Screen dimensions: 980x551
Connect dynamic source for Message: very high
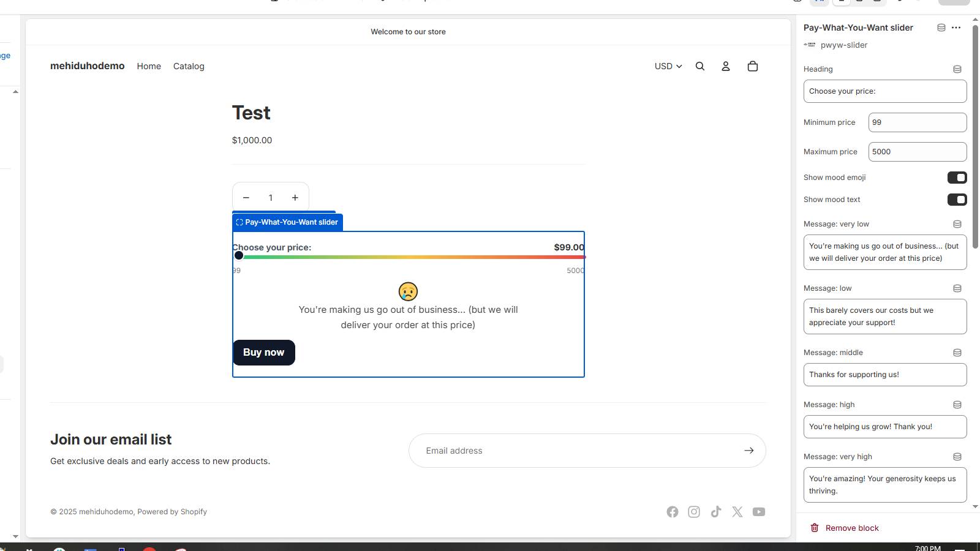click(x=957, y=457)
